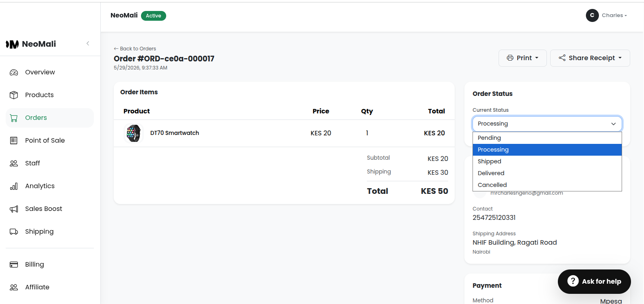Click the NHIF Building, Ragati Road address
644x304 pixels.
pyautogui.click(x=514, y=243)
